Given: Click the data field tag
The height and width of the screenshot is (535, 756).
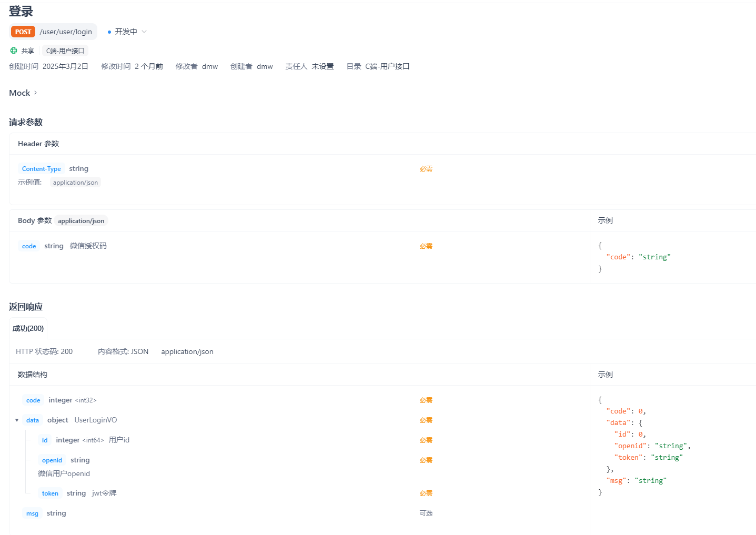Looking at the screenshot, I should coord(33,420).
